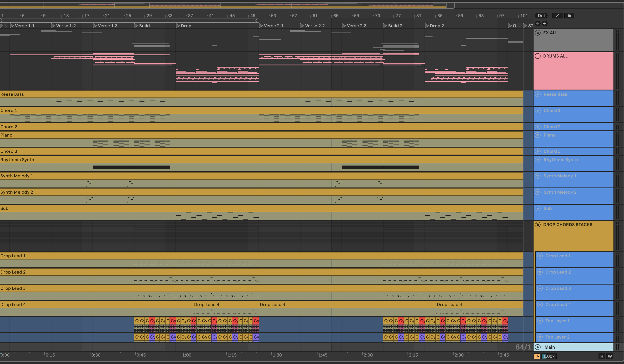This screenshot has width=624, height=364.
Task: Collapse the Drop Lead 1 track
Action: (539, 256)
